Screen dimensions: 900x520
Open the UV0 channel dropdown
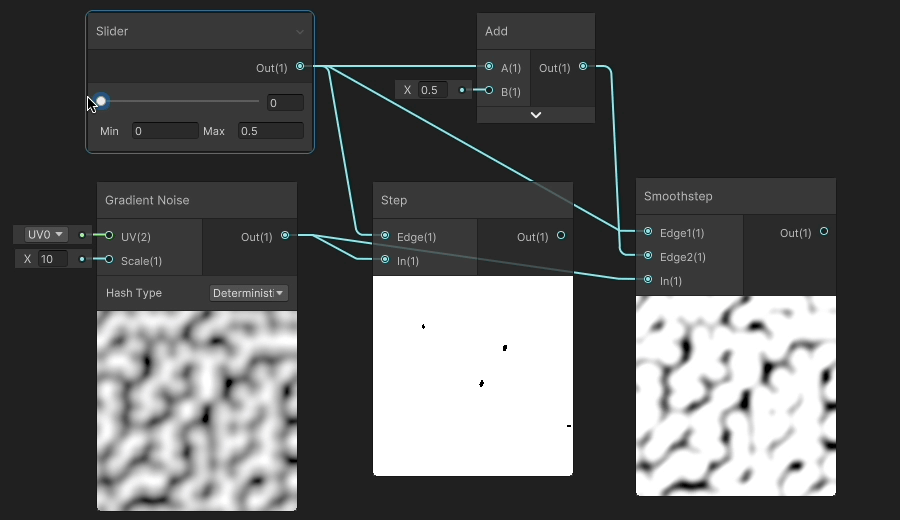pyautogui.click(x=46, y=235)
